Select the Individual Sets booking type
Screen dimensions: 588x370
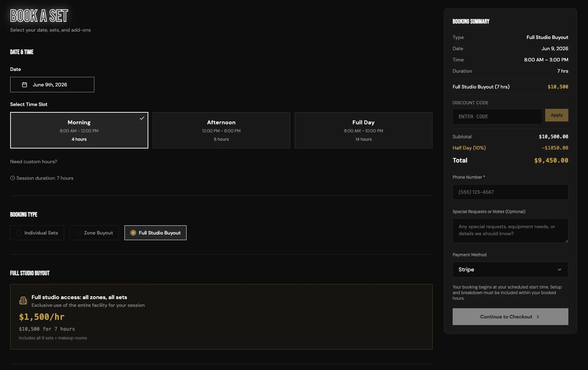point(37,233)
